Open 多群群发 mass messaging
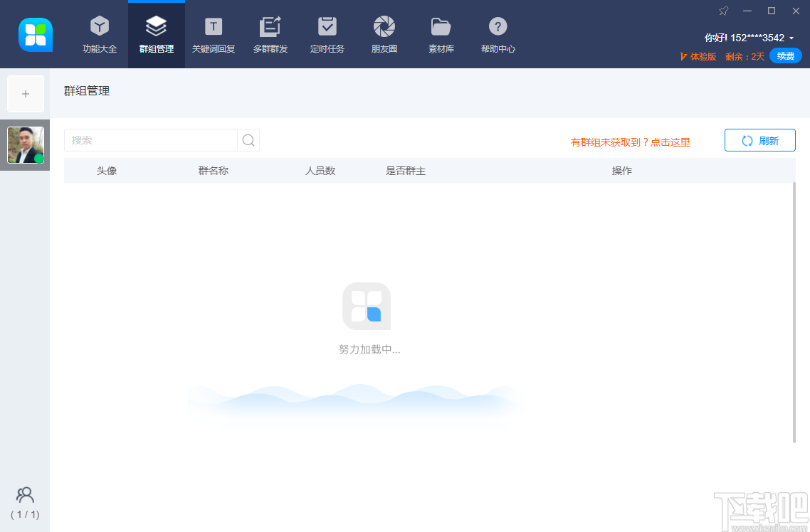This screenshot has height=532, width=810. coord(270,35)
